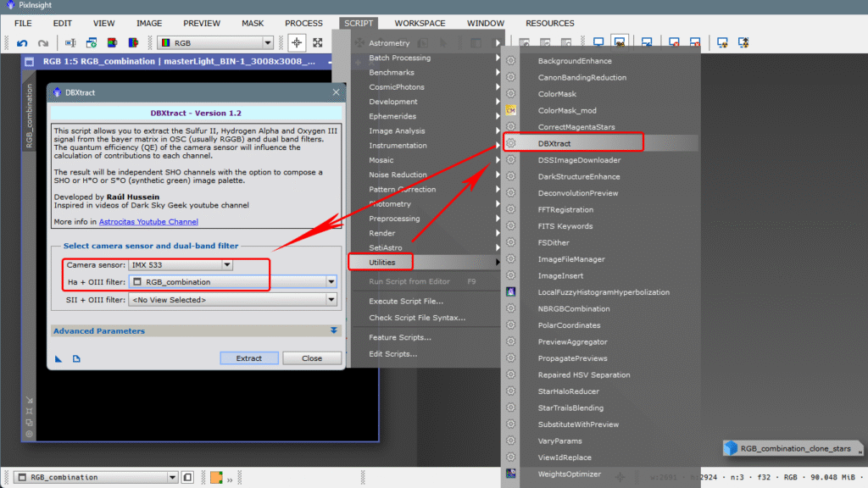Screen dimensions: 868x488
Task: Click the ColorMask_mod script icon
Action: click(x=511, y=110)
